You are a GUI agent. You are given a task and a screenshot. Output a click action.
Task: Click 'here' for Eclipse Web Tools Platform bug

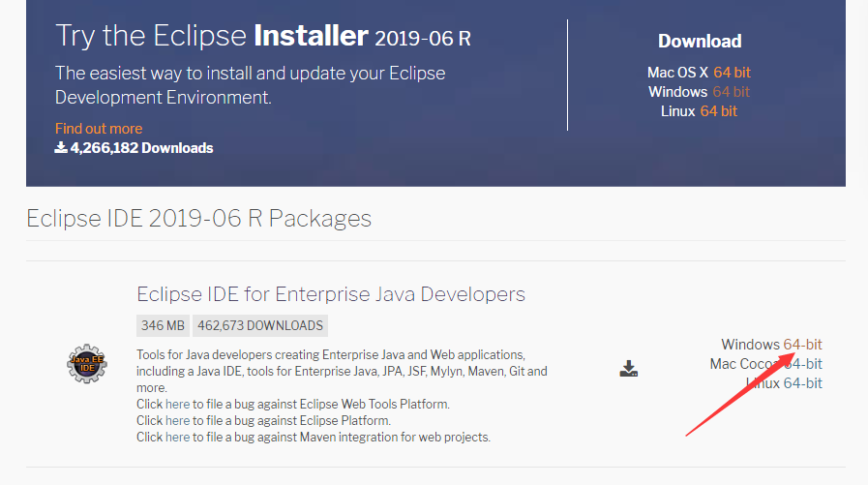pyautogui.click(x=177, y=404)
